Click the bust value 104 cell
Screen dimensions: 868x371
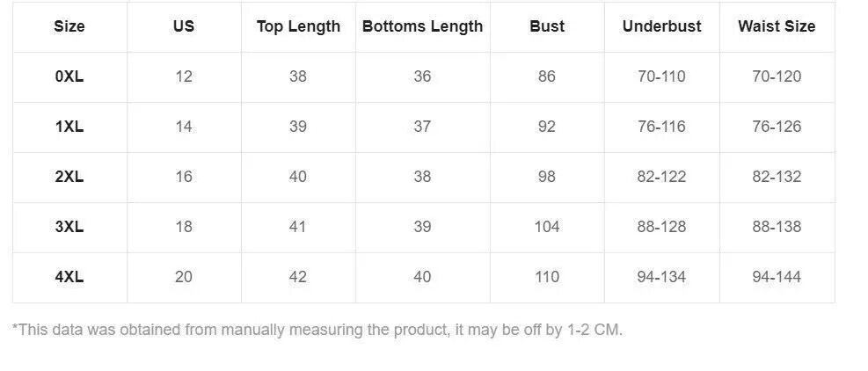click(x=547, y=227)
